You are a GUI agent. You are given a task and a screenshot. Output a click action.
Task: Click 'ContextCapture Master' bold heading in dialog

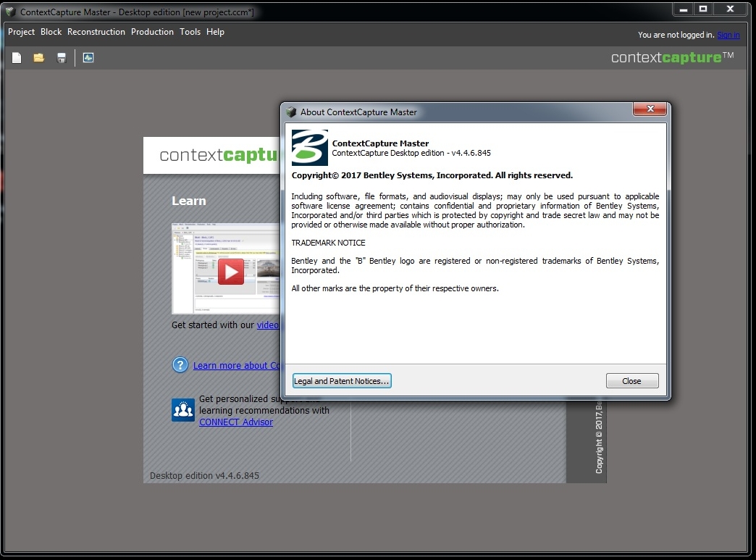click(x=380, y=143)
